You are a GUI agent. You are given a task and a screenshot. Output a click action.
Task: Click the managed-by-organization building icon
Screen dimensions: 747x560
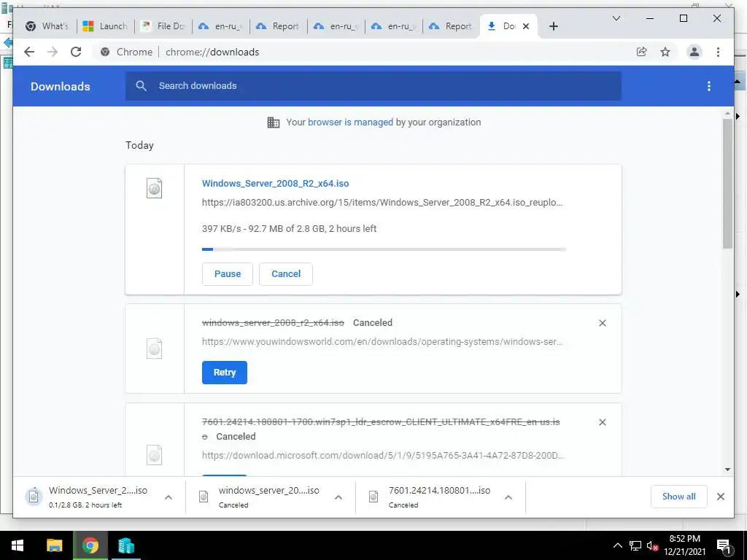[x=274, y=122]
